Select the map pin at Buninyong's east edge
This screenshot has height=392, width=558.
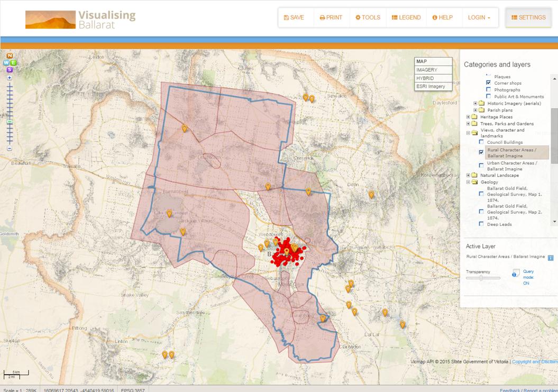tap(323, 318)
